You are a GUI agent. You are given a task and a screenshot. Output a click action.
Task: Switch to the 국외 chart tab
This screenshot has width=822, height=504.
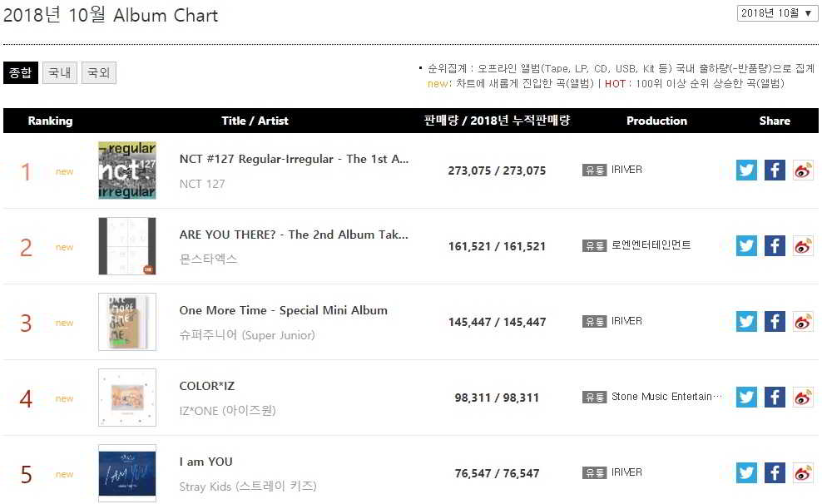tap(98, 73)
